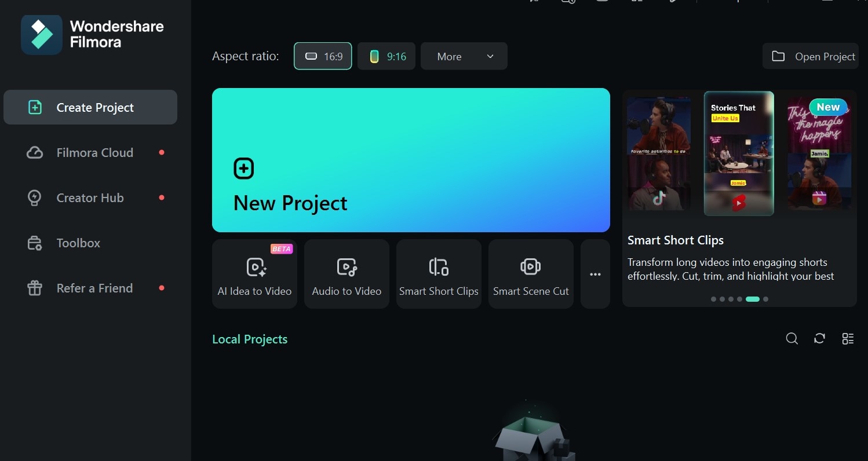
Task: Open the Smart Short Clips promo banner image
Action: [x=739, y=153]
